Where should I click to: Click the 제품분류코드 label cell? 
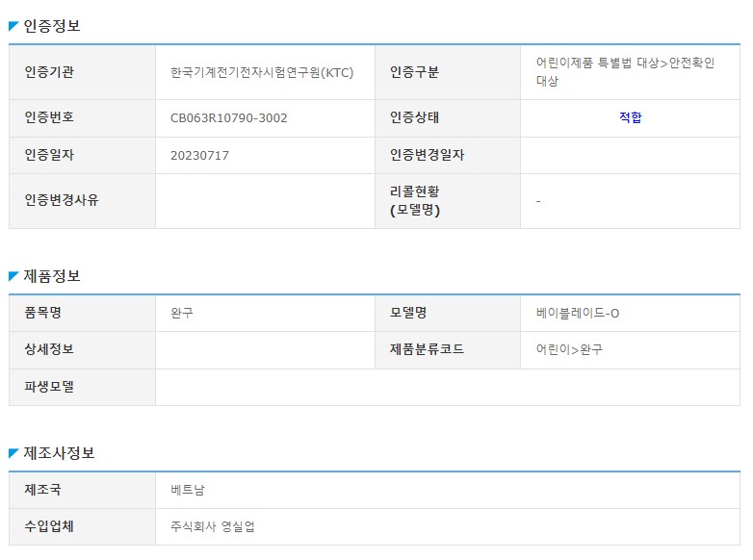pos(448,350)
